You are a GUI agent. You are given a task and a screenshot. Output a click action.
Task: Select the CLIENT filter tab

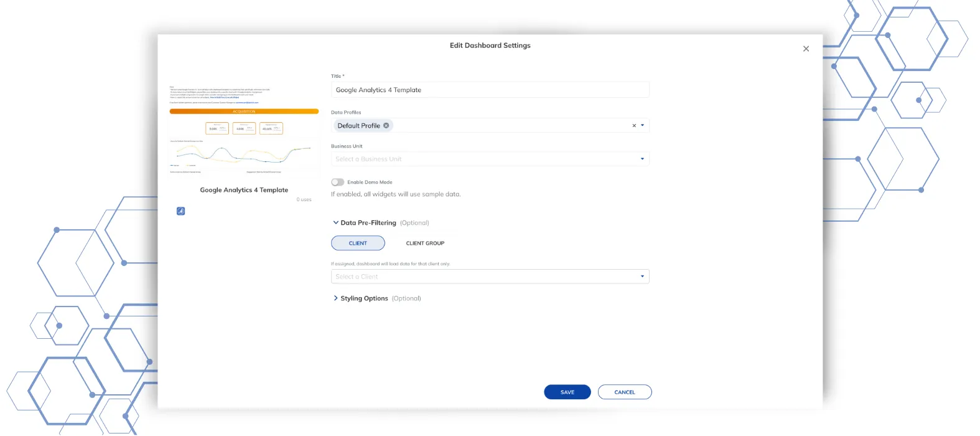358,243
